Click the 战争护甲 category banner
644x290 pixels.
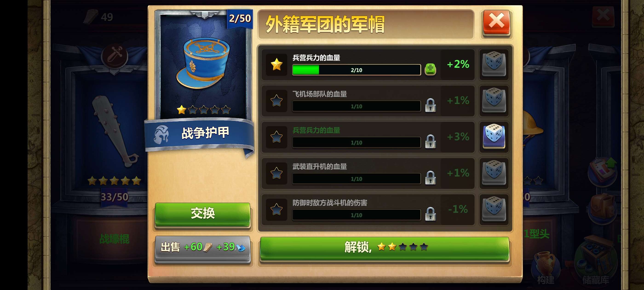tap(199, 134)
